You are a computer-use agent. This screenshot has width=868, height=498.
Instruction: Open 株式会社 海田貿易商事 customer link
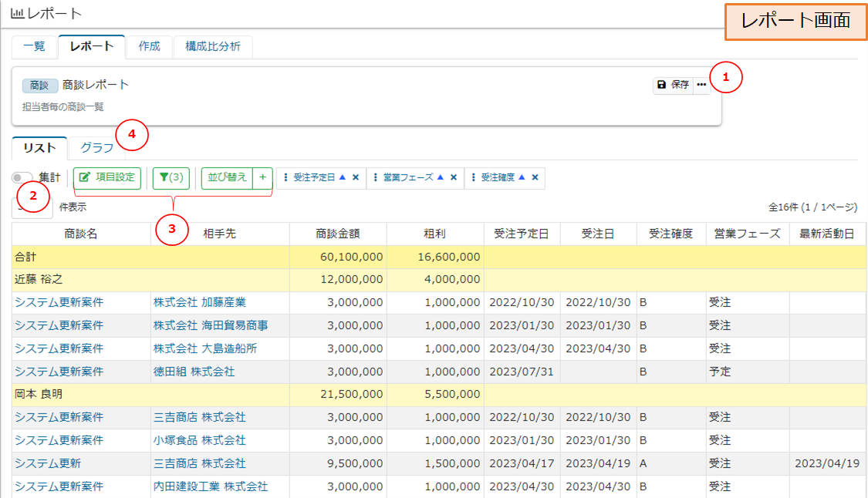coord(211,326)
